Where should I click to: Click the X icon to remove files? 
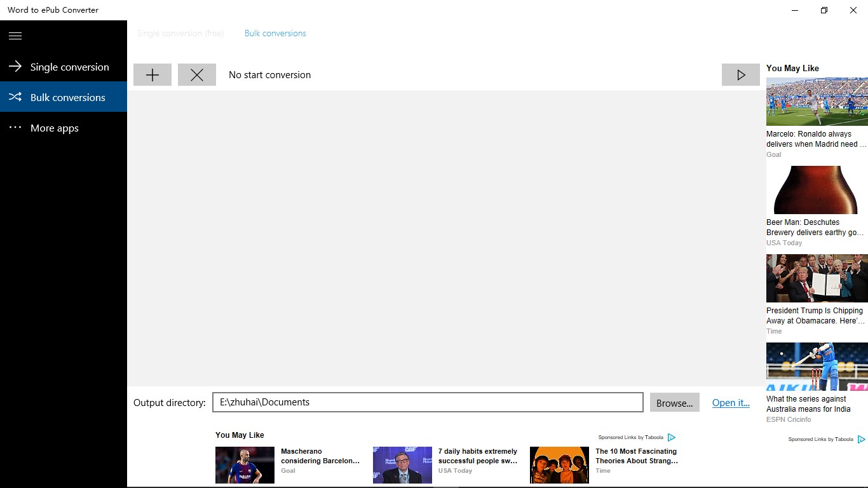point(197,74)
